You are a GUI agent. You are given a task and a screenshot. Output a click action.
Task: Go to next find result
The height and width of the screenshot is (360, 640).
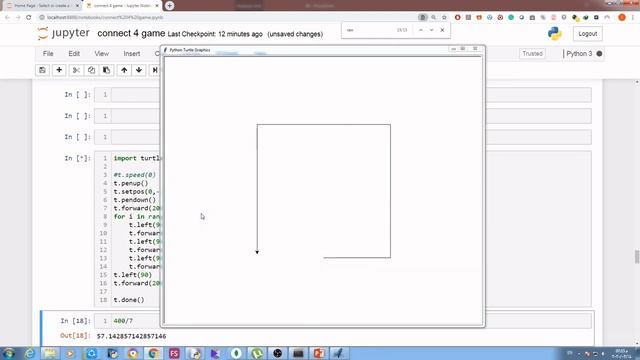[x=431, y=30]
